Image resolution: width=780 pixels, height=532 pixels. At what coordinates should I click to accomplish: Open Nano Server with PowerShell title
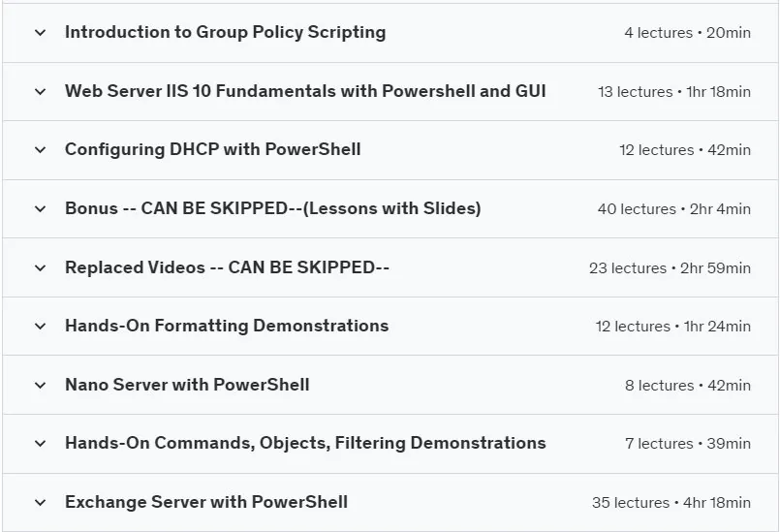click(x=188, y=385)
